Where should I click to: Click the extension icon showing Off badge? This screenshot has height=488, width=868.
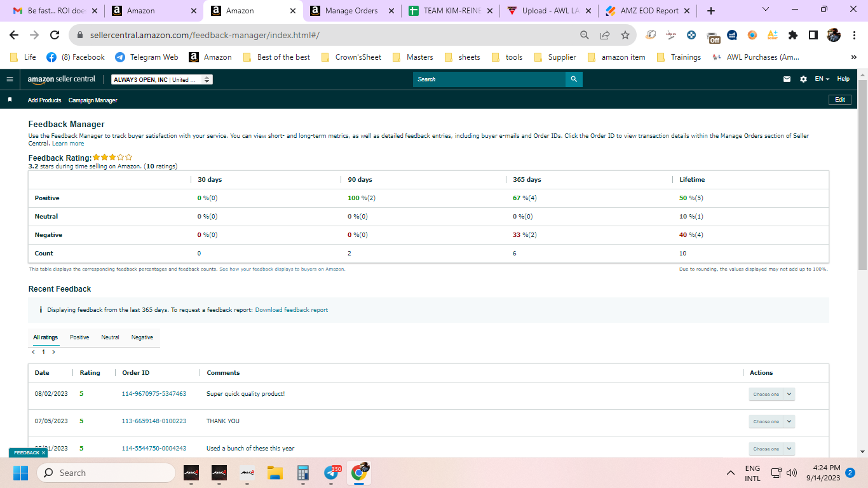(x=713, y=36)
